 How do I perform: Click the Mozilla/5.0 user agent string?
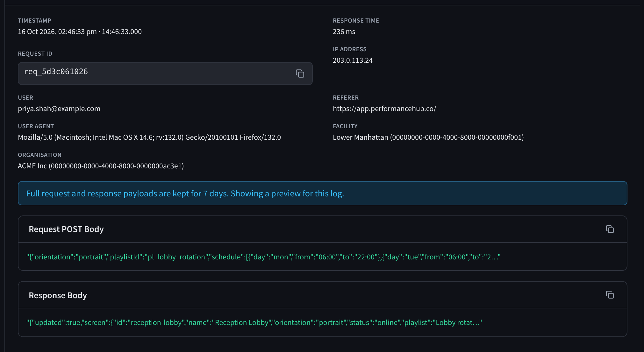click(149, 137)
